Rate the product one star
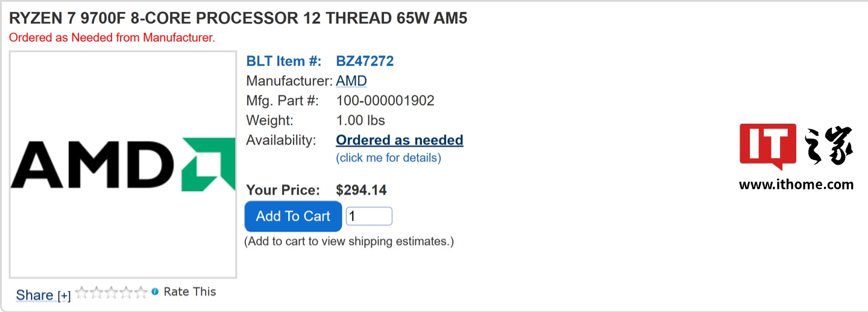The height and width of the screenshot is (312, 868). pyautogui.click(x=82, y=293)
